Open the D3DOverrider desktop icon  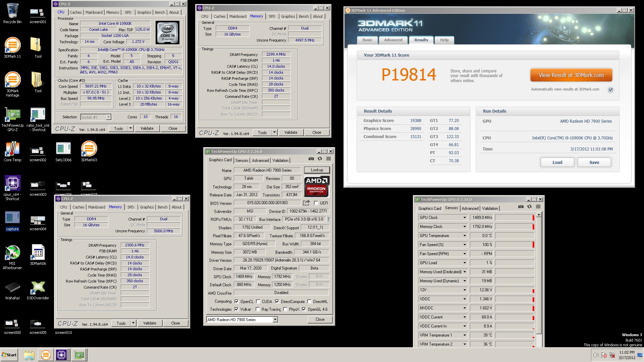(x=38, y=290)
